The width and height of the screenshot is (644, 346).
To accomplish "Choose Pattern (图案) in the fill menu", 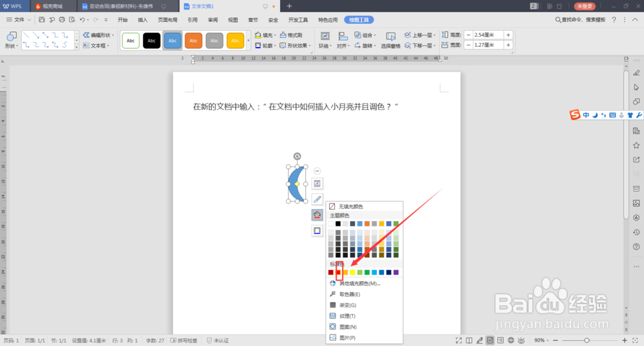I will click(365, 327).
